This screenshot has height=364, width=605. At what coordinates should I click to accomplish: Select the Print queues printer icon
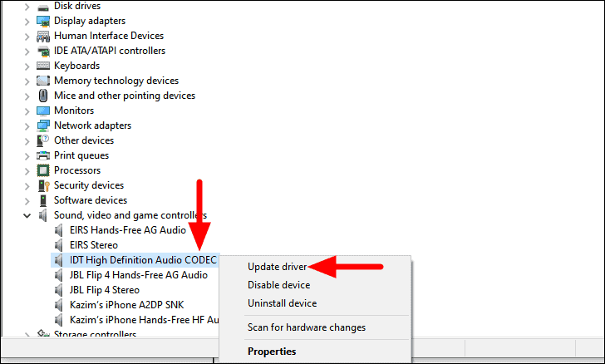43,155
